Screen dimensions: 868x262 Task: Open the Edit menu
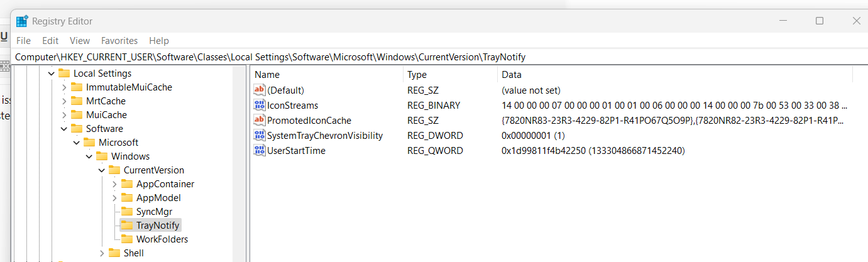[x=50, y=41]
